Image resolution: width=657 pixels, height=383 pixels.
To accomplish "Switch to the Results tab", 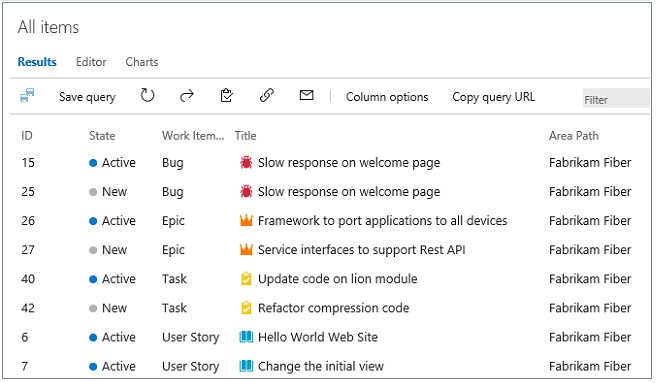I will pos(37,62).
